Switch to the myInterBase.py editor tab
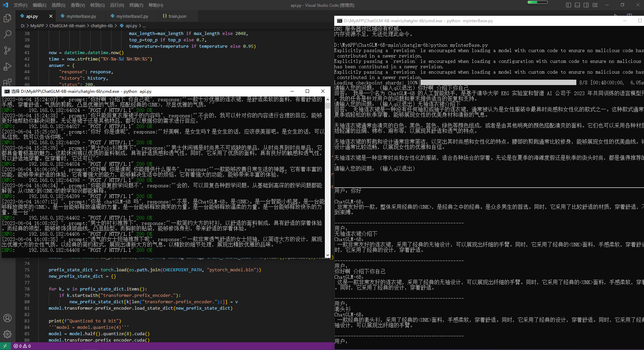This screenshot has height=350, width=644. pyautogui.click(x=81, y=16)
